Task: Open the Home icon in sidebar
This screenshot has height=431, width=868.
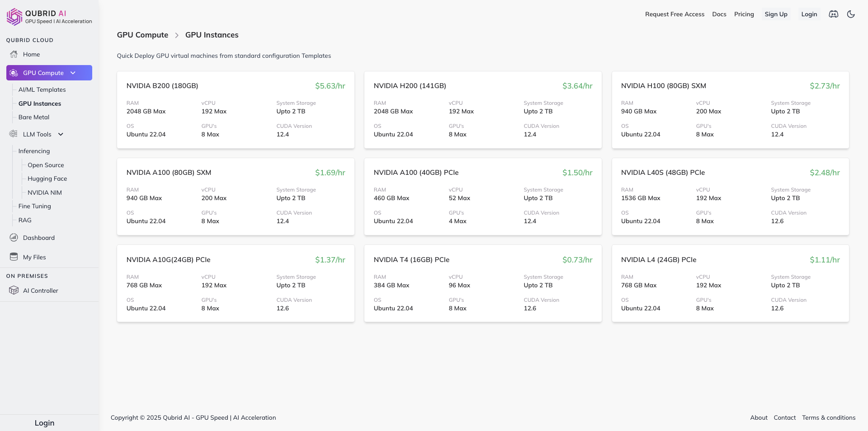Action: point(14,54)
